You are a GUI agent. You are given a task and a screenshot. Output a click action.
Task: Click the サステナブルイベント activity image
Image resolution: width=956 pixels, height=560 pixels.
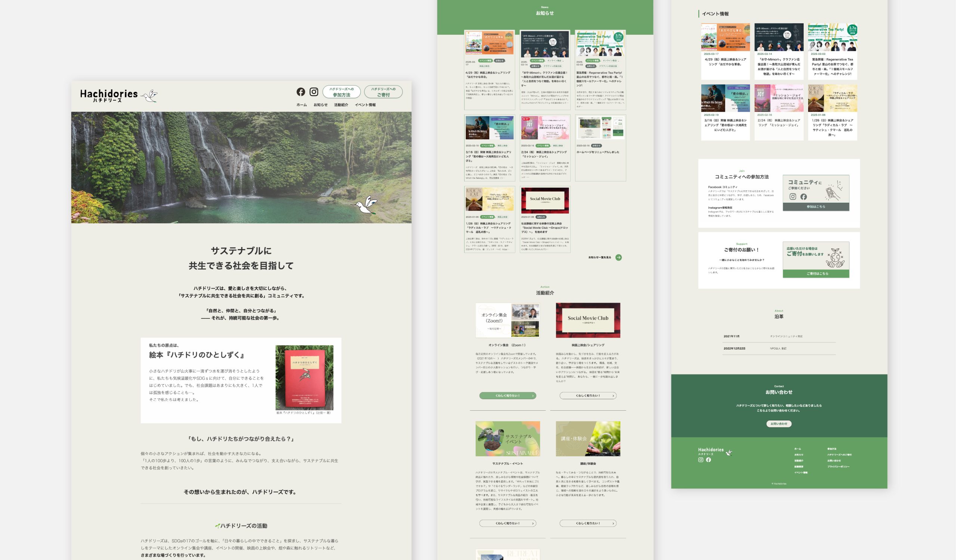click(x=508, y=439)
